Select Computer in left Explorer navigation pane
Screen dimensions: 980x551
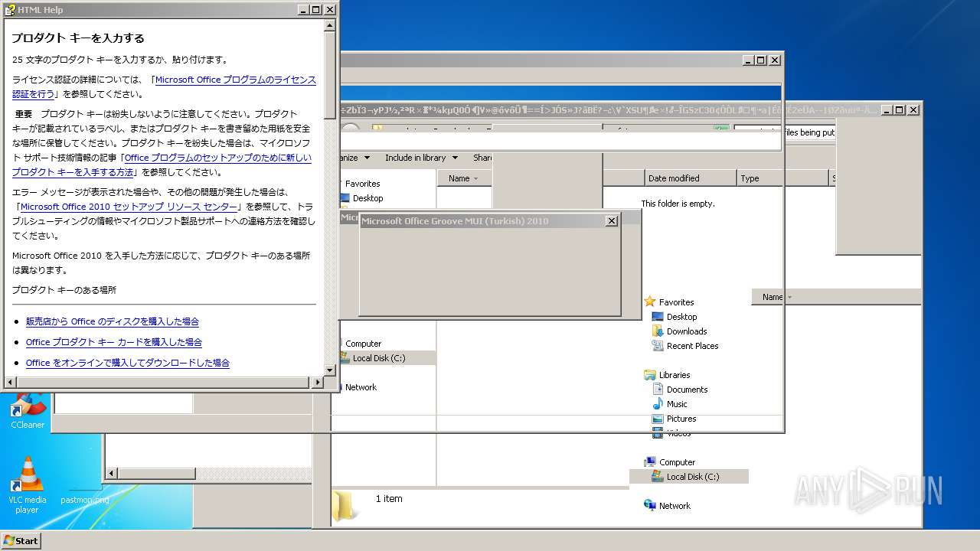[363, 344]
